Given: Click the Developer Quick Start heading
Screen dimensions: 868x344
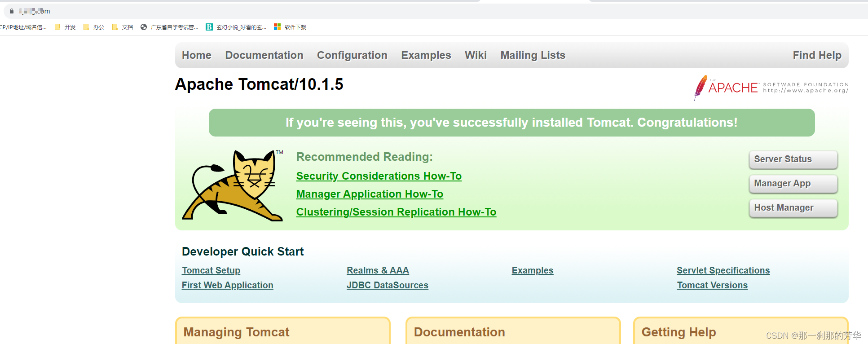Looking at the screenshot, I should click(x=243, y=251).
